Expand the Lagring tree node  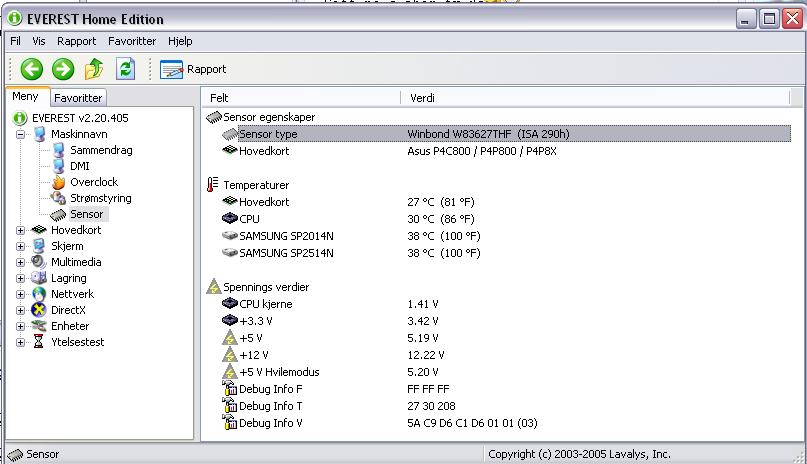pos(21,278)
